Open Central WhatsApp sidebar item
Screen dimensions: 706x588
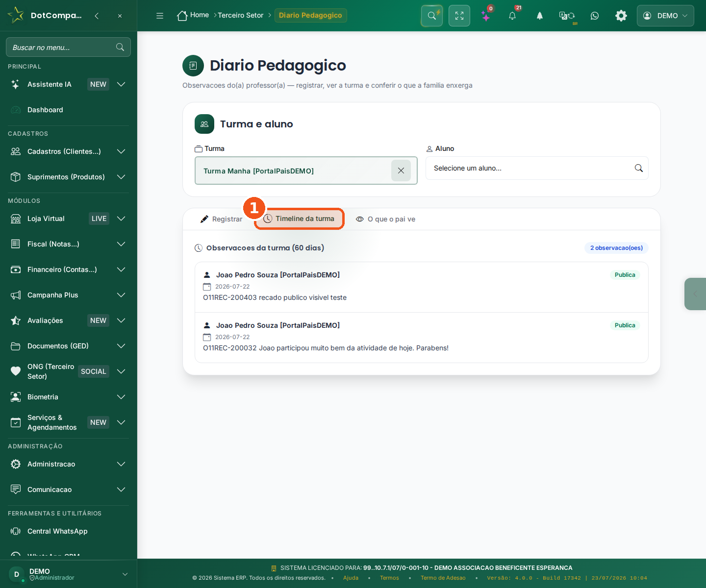68,531
